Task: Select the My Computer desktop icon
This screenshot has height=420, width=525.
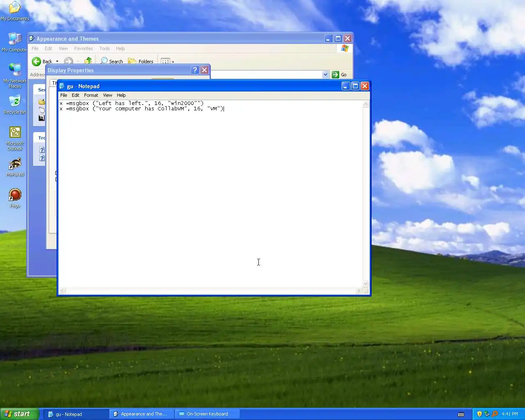Action: click(x=15, y=42)
